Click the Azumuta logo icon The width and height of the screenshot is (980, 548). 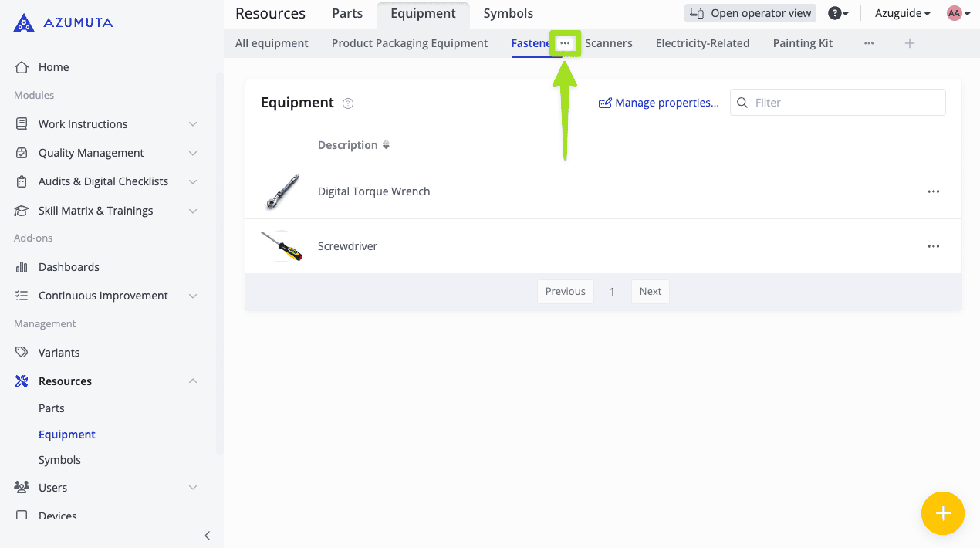(x=24, y=22)
